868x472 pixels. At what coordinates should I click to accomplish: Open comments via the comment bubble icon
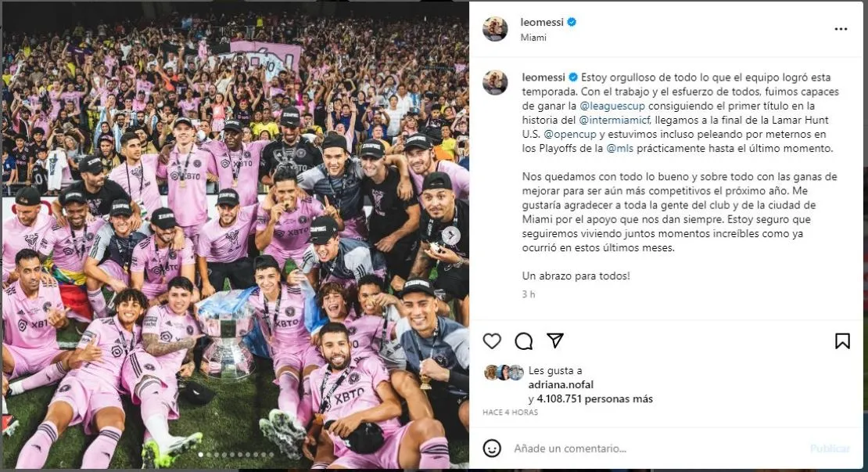(x=524, y=342)
